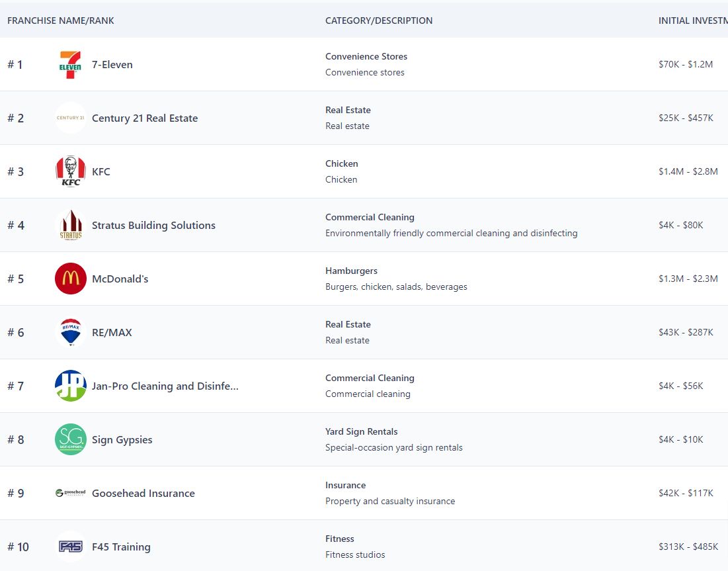Click investment value '$42K - $117K'
This screenshot has width=728, height=571.
(x=686, y=493)
